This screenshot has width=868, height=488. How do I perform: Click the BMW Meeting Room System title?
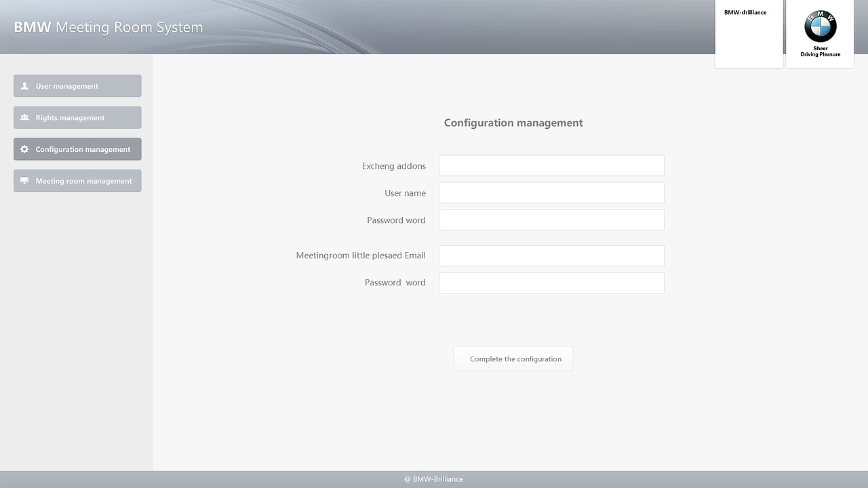(108, 27)
